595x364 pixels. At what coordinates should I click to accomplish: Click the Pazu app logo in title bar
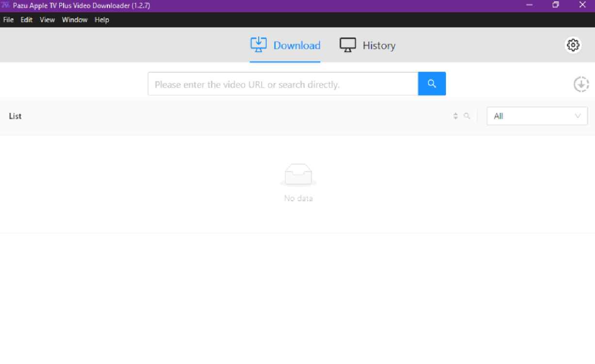[6, 5]
